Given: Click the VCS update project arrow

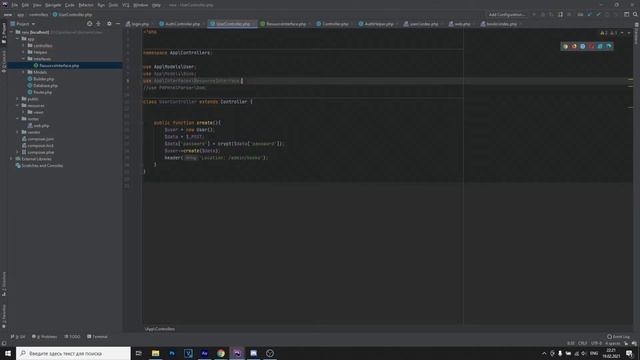Looking at the screenshot, I should click(x=589, y=14).
